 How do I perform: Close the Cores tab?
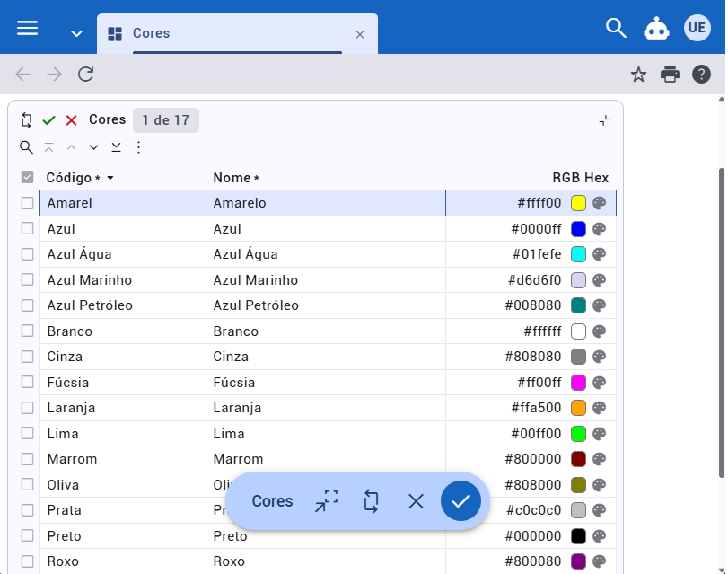click(360, 34)
